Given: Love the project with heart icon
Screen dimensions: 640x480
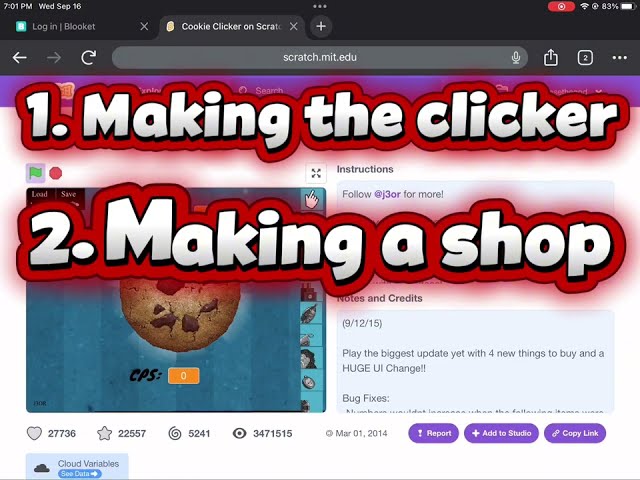Looking at the screenshot, I should [34, 433].
